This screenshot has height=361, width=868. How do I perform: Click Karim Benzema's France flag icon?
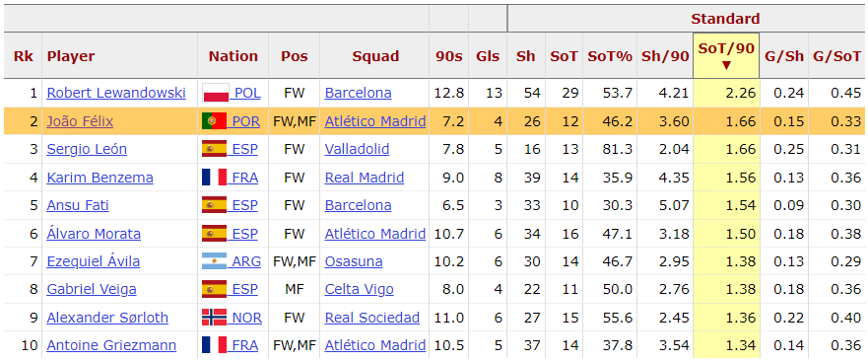[x=214, y=178]
